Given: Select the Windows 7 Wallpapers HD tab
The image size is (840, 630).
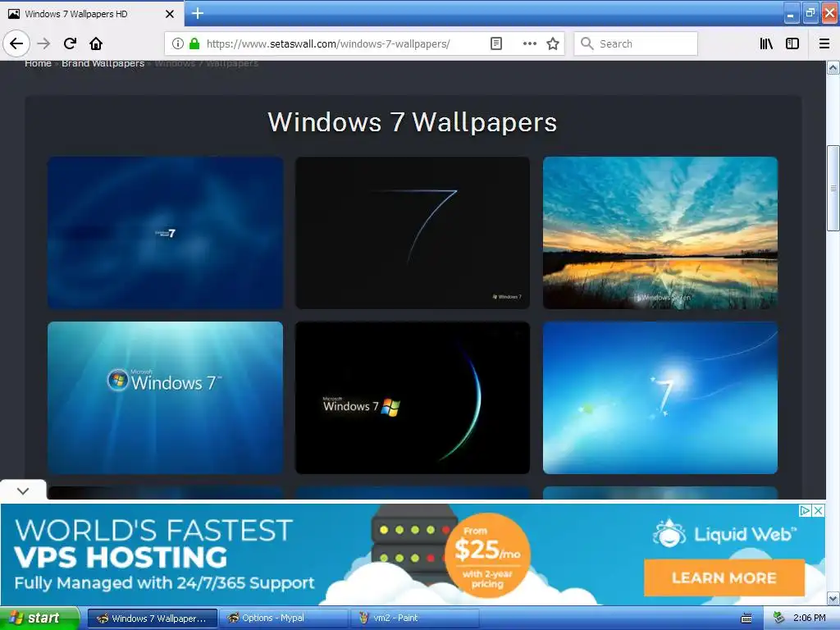Looking at the screenshot, I should [92, 14].
